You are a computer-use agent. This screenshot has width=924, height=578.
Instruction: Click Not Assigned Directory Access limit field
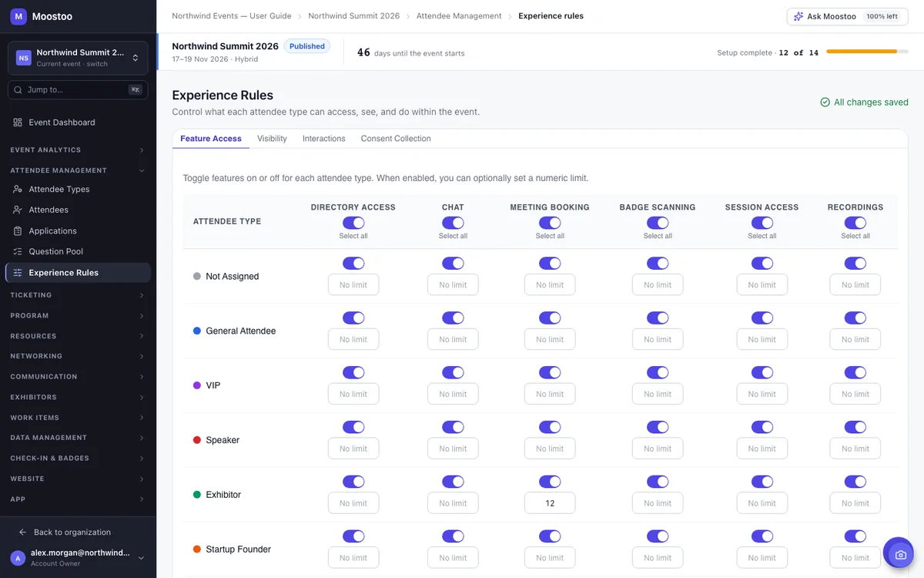[x=353, y=284]
